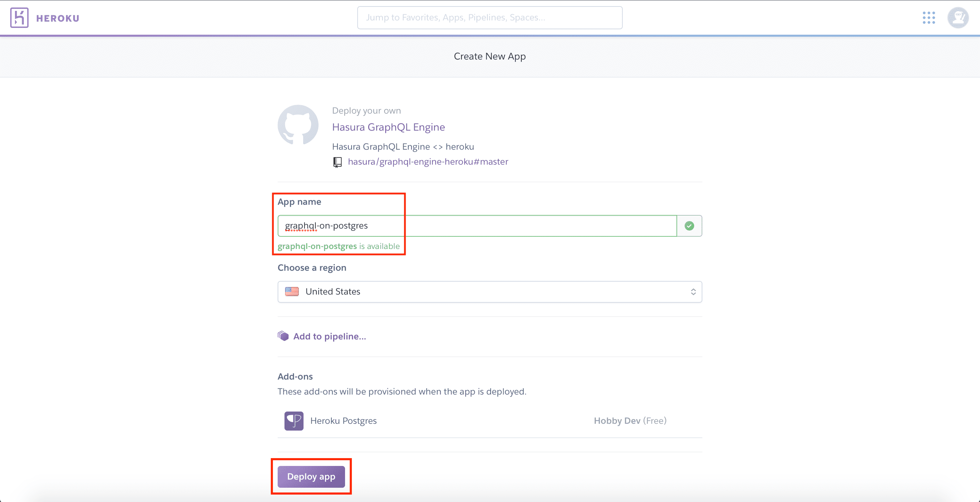
Task: Click the HEROKU wordmark text
Action: 58,18
